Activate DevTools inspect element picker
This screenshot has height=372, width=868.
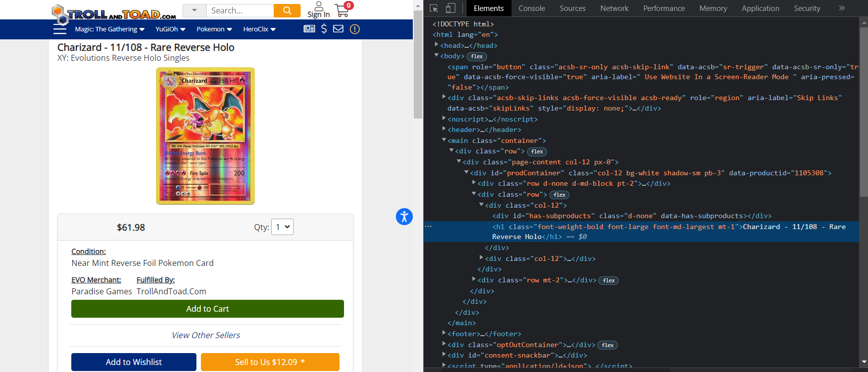(434, 8)
